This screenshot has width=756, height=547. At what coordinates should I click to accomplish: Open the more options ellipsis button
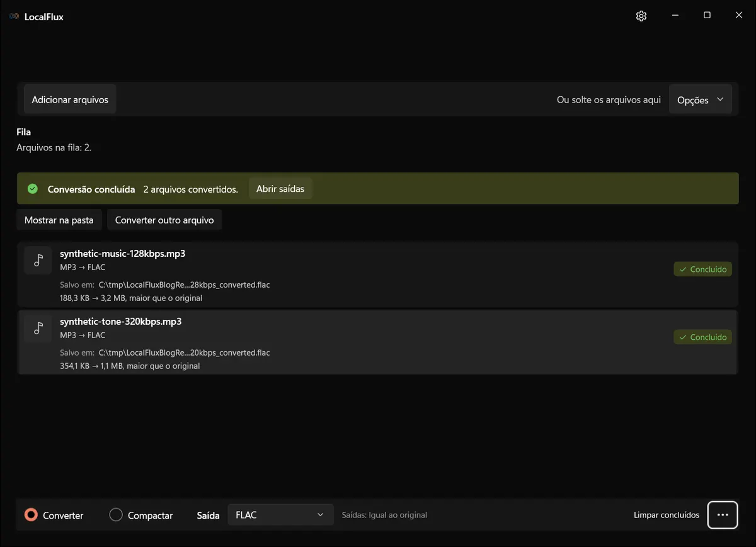(723, 515)
